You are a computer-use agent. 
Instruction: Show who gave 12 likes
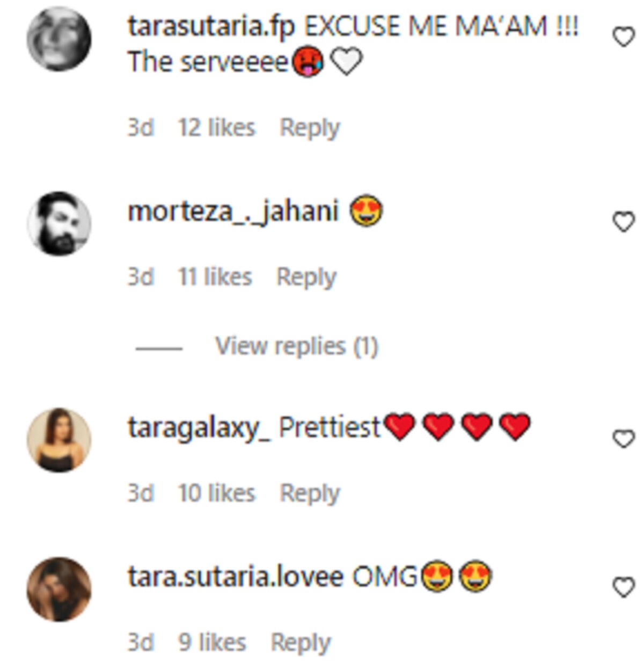(x=216, y=128)
